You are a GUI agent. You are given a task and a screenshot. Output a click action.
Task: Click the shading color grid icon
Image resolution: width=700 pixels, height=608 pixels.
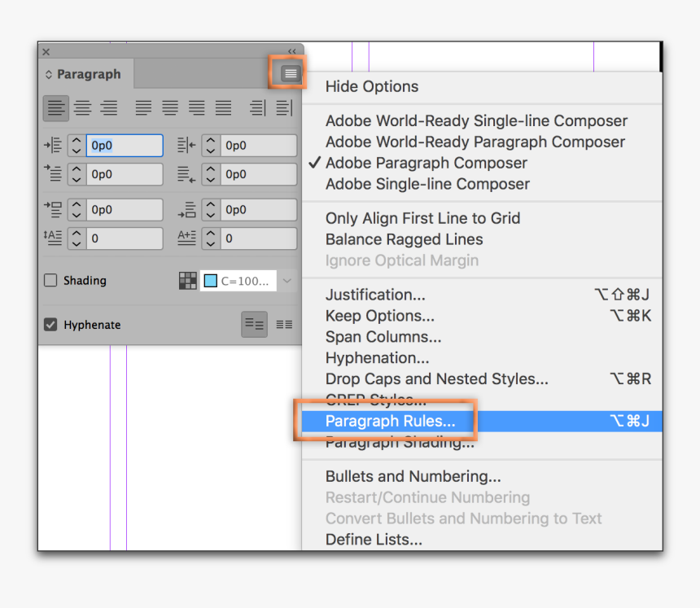[x=188, y=281]
